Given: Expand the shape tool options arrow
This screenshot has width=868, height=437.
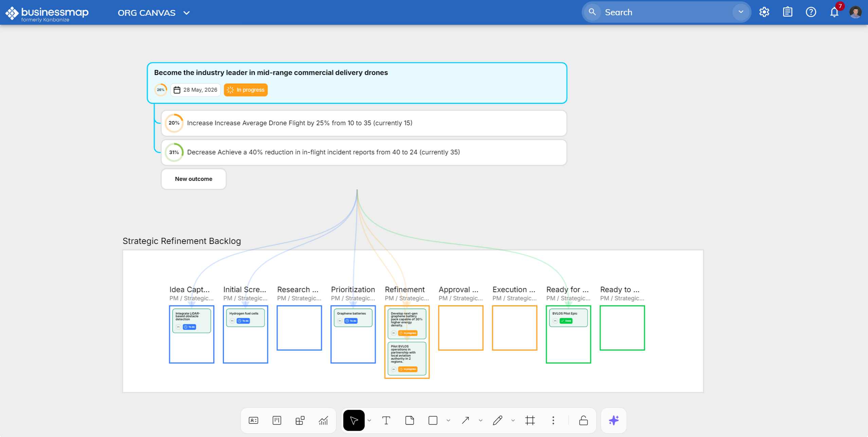Looking at the screenshot, I should [448, 421].
